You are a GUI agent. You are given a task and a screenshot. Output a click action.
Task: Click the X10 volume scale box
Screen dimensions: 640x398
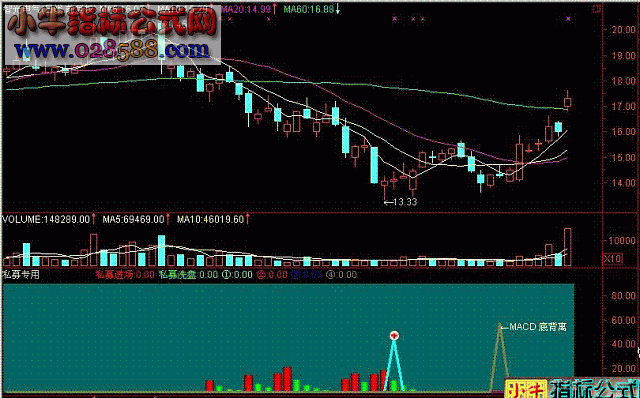613,259
